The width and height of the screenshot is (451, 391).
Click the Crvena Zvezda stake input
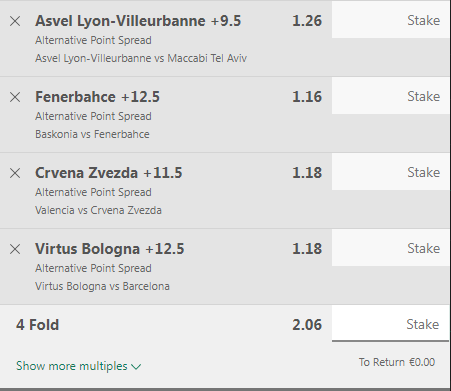(x=390, y=172)
